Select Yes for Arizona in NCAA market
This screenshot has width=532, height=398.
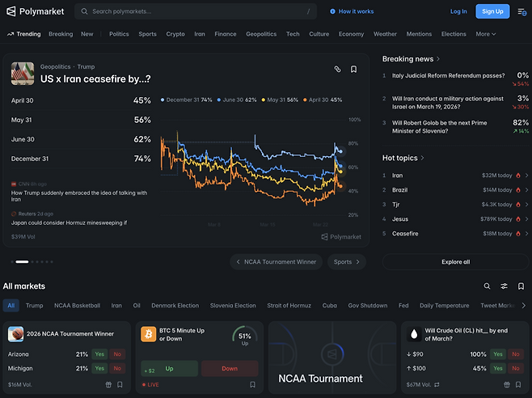point(99,354)
